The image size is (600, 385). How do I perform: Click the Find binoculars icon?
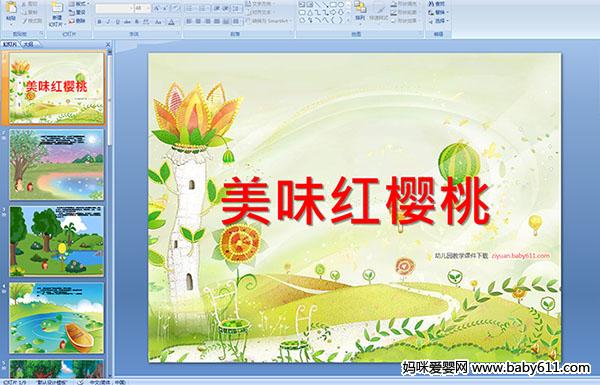click(x=431, y=4)
